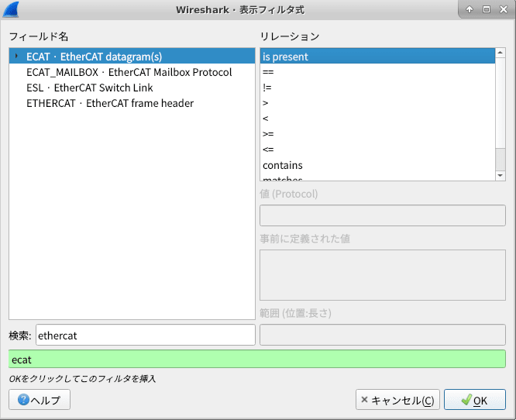Click the title bar up-arrow shade icon

coord(470,9)
